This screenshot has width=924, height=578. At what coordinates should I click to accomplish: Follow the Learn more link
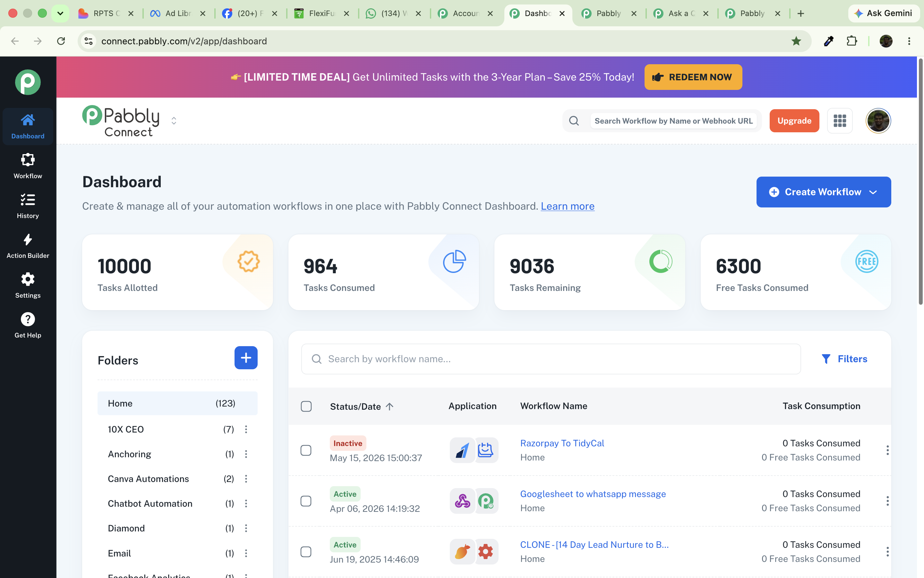point(567,206)
